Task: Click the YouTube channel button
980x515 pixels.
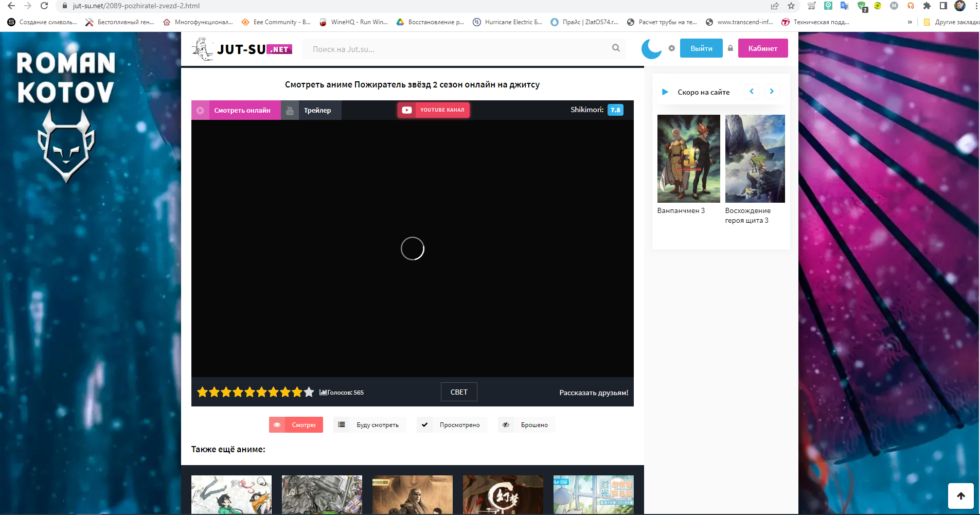Action: click(434, 110)
